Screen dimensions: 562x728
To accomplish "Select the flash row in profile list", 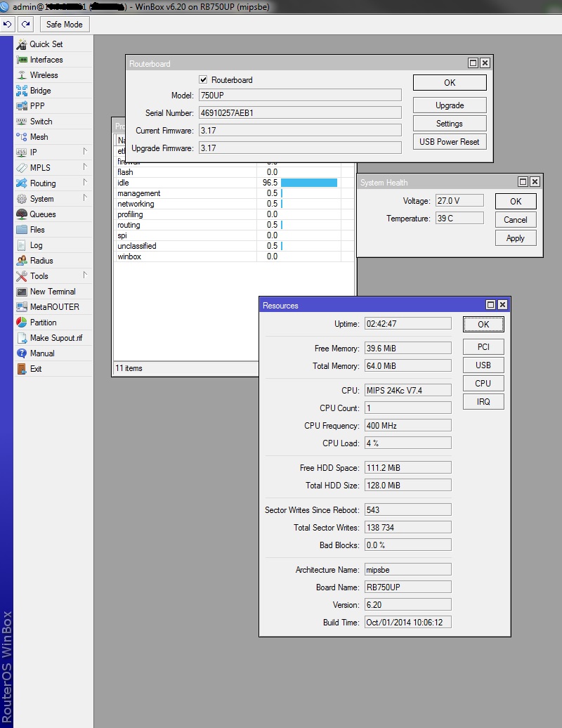I will click(234, 171).
